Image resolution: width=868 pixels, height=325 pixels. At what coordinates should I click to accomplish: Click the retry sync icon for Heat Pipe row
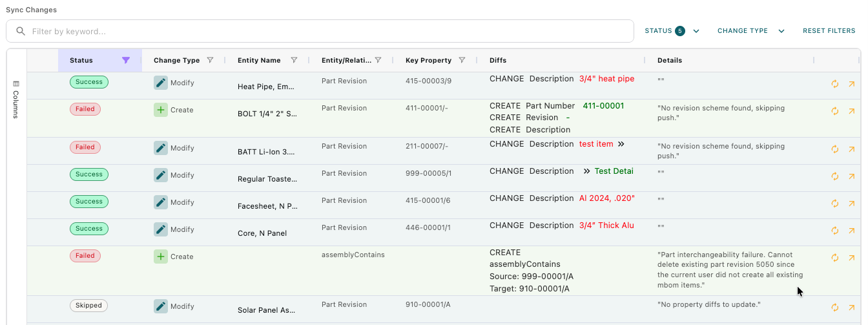834,84
